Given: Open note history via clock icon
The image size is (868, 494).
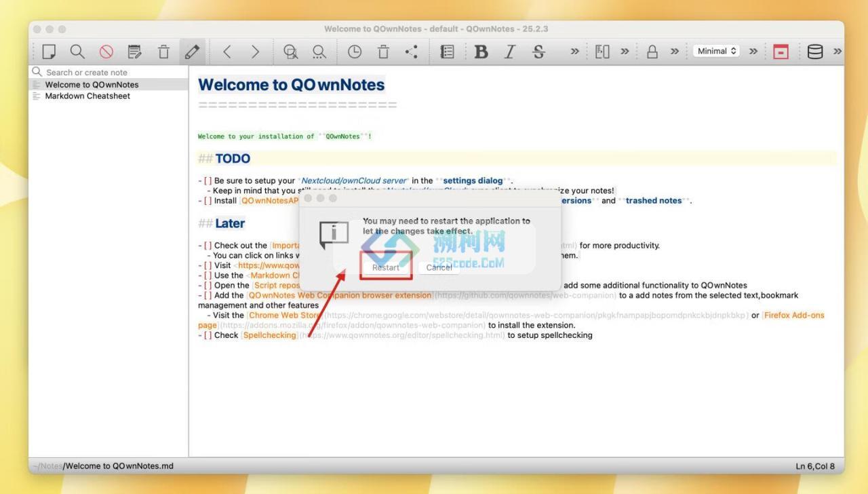Looking at the screenshot, I should click(355, 52).
